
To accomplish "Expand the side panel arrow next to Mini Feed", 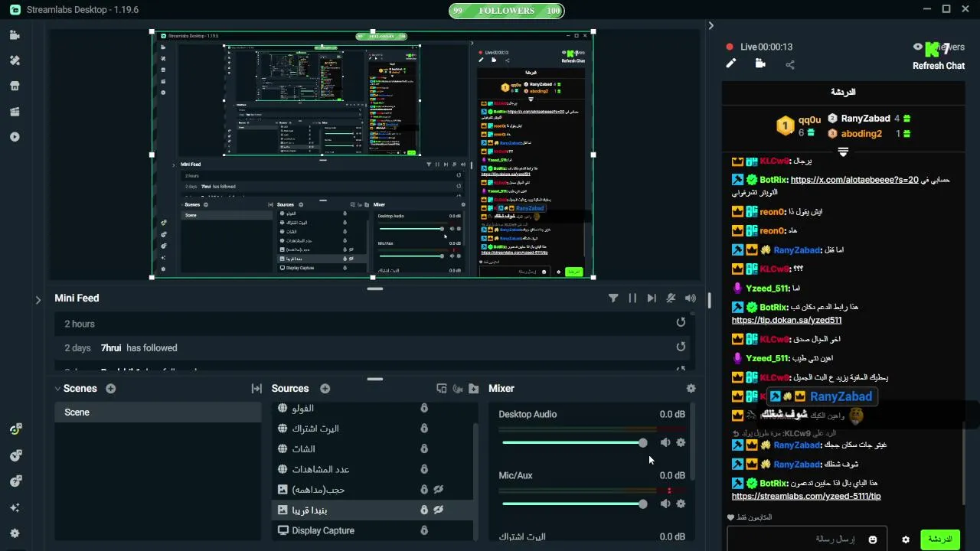I will [x=38, y=300].
